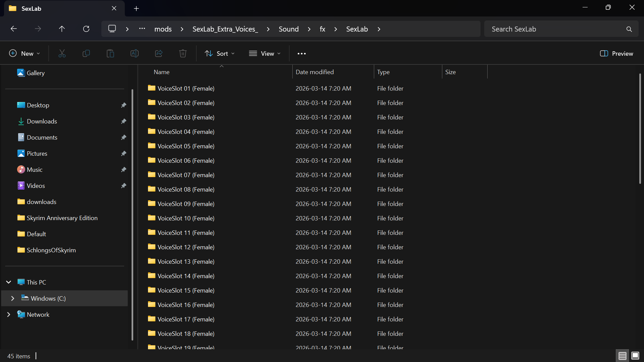The image size is (644, 362).
Task: Click the Delete trash icon
Action: [183, 53]
